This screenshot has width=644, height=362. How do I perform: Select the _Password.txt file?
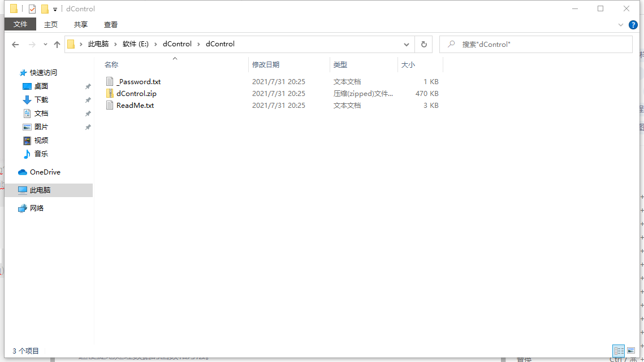(139, 82)
